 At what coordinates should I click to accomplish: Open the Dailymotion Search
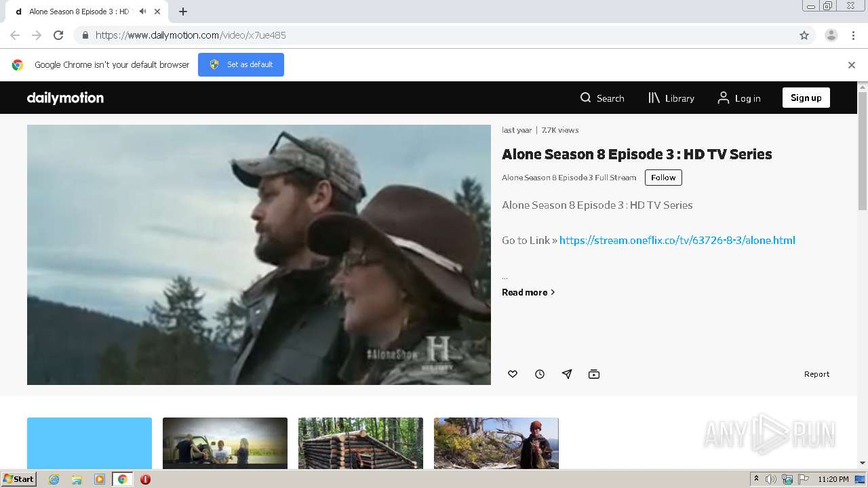602,98
